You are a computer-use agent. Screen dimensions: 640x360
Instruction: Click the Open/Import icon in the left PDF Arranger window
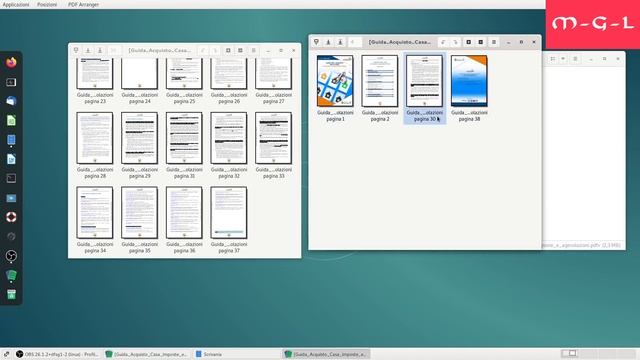[76, 50]
